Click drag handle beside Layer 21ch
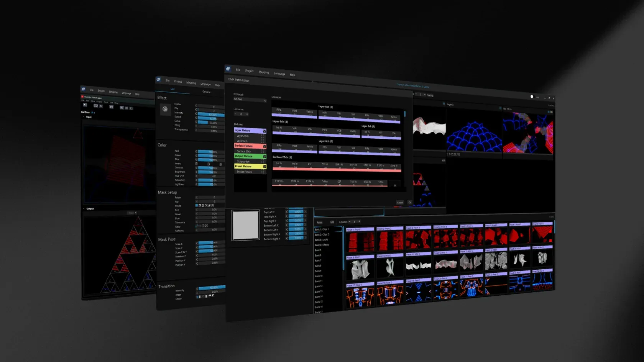This screenshot has width=644, height=362. pyautogui.click(x=263, y=136)
